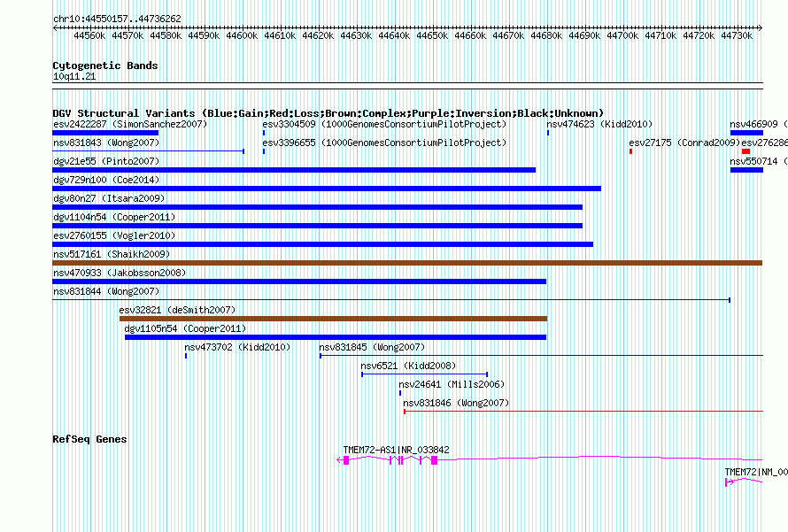Open the TMEM72-AS1|NR_033842 gene label
788x532 pixels.
point(396,450)
